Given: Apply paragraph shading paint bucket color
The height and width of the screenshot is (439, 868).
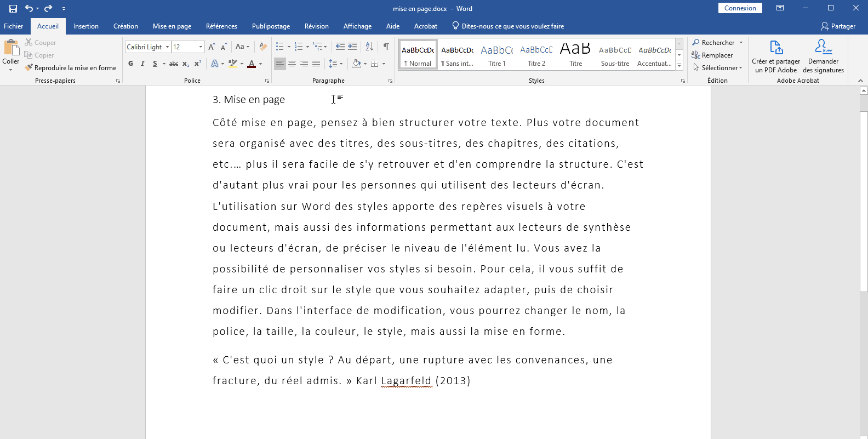Looking at the screenshot, I should click(356, 64).
